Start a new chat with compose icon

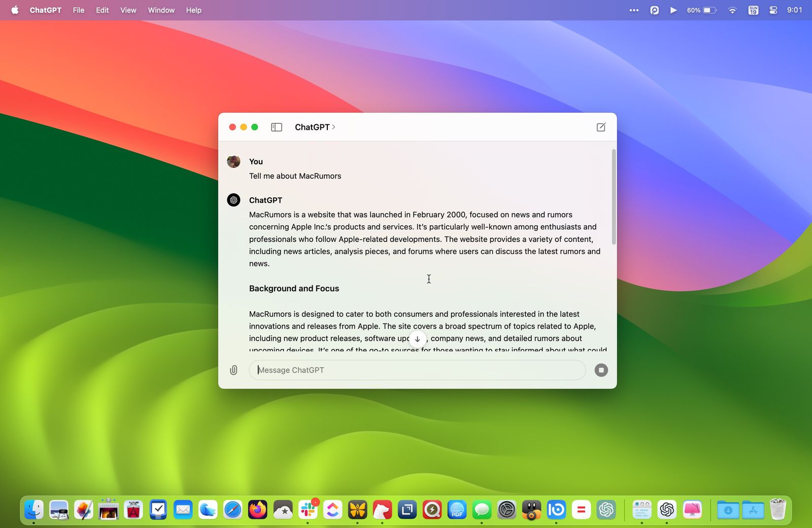[601, 127]
